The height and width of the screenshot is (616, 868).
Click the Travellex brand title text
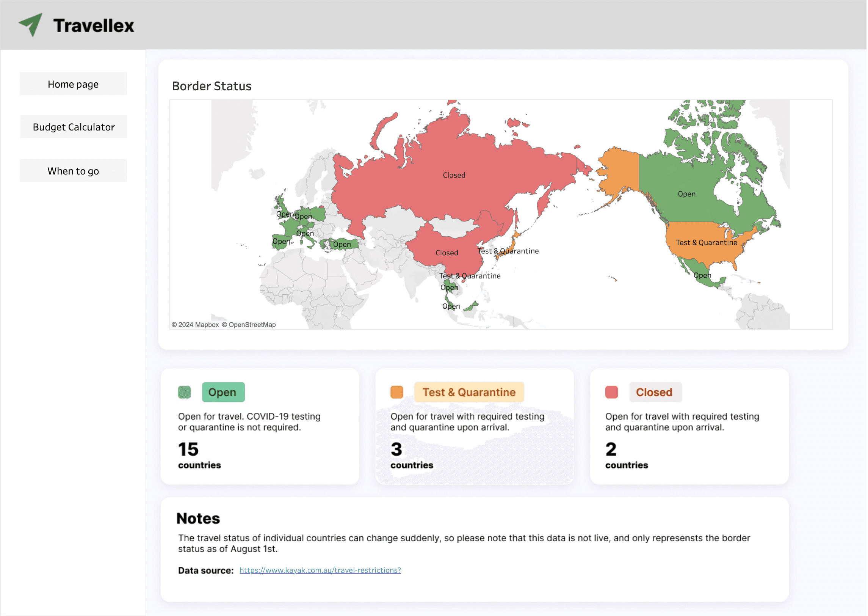(94, 25)
